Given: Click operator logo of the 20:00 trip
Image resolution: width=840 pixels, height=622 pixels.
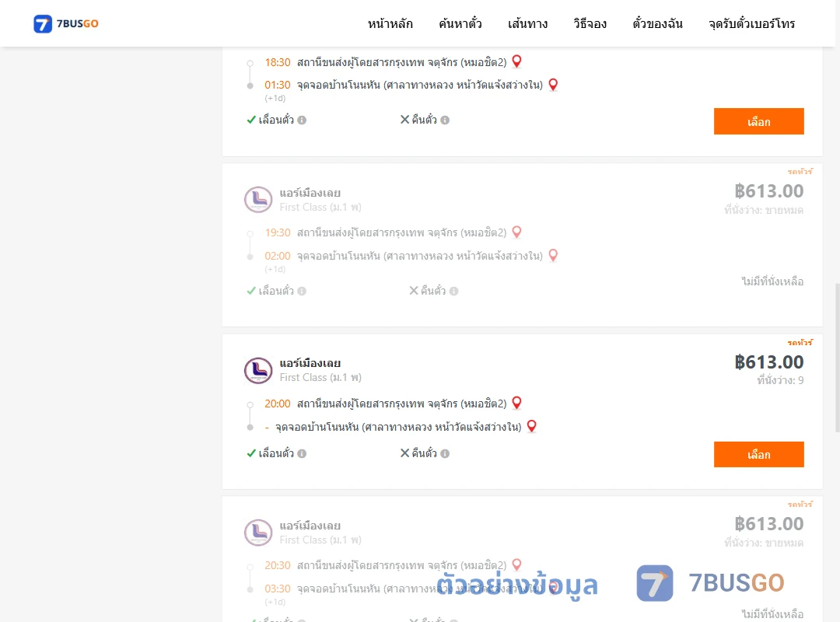Looking at the screenshot, I should tap(258, 370).
